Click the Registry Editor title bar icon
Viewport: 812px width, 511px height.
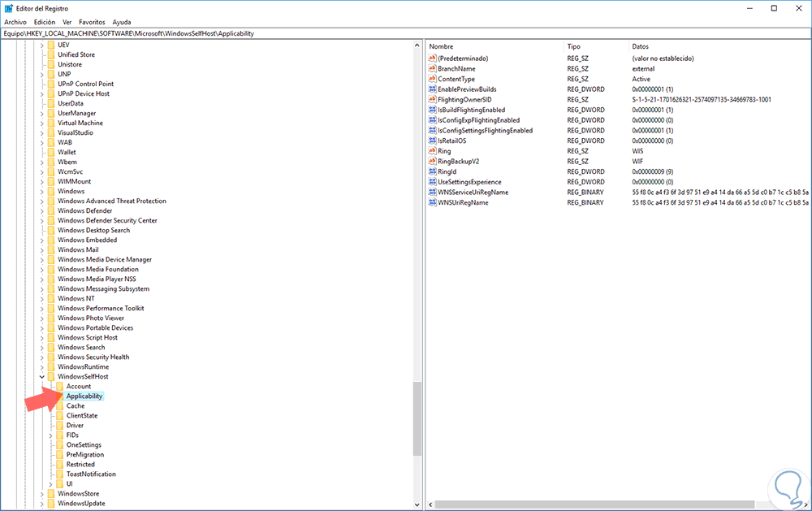pyautogui.click(x=9, y=8)
